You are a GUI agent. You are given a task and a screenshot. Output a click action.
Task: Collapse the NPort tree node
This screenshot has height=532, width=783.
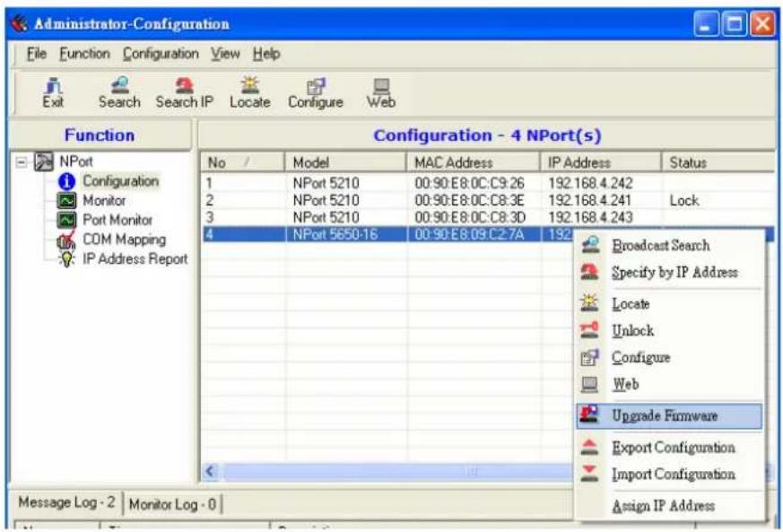pos(22,161)
